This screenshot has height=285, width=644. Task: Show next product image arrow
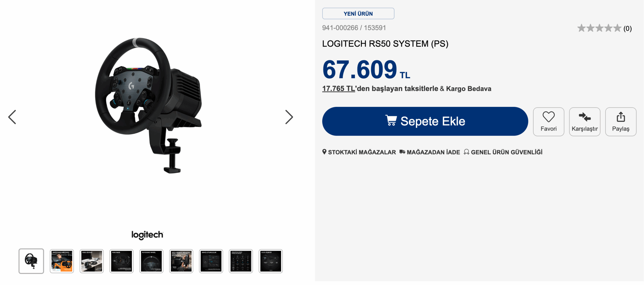289,117
